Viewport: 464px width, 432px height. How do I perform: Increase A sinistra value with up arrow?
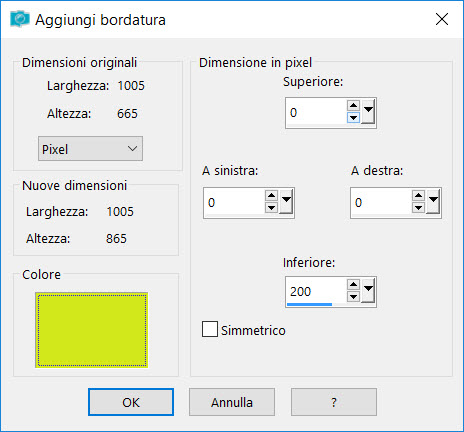(x=271, y=196)
